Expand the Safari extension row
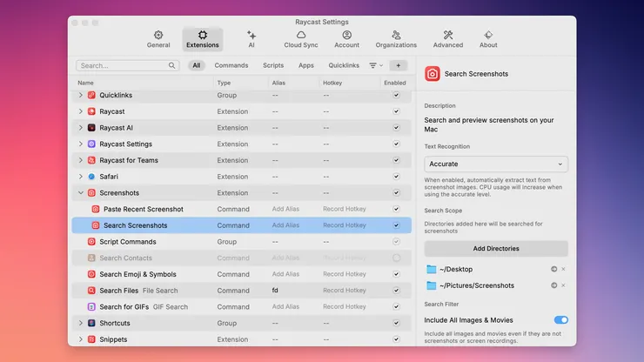 [80, 177]
